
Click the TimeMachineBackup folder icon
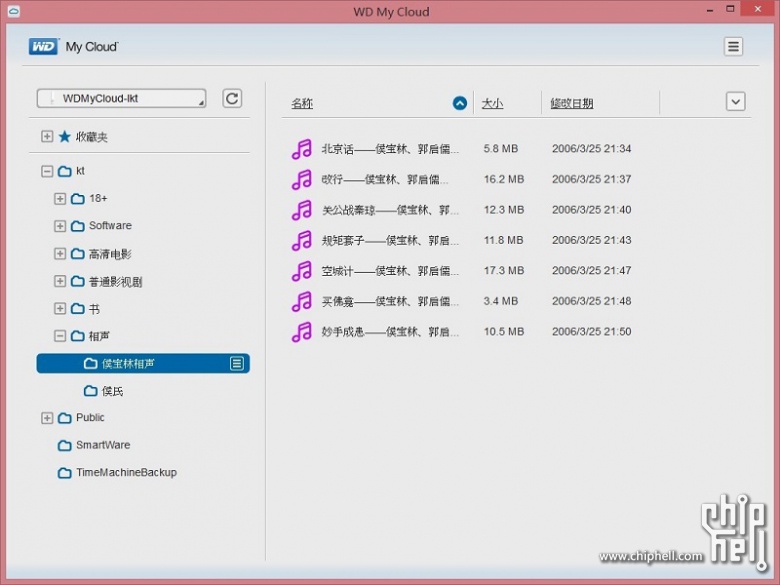click(65, 473)
